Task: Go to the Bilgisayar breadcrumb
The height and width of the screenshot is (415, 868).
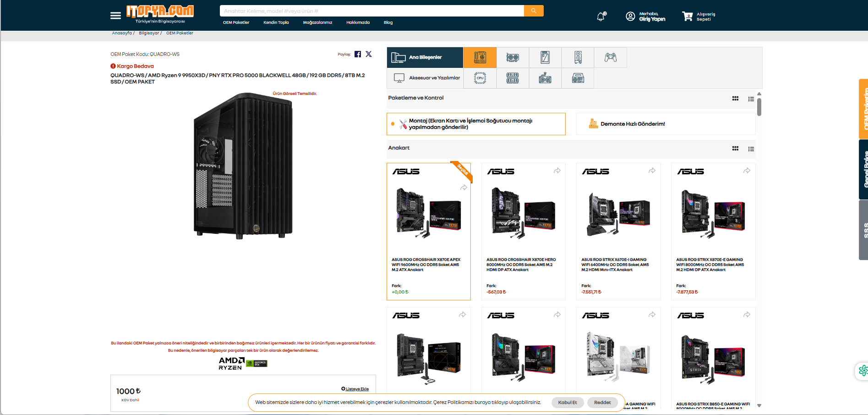Action: tap(149, 33)
